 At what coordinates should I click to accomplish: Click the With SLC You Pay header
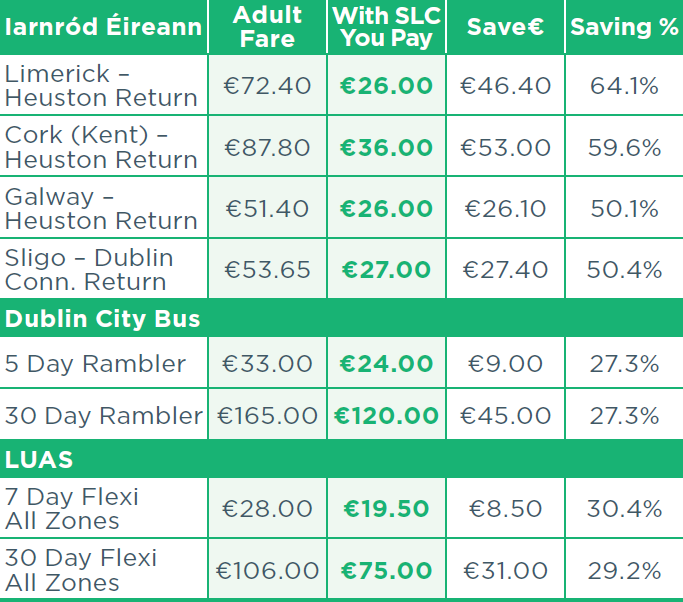[x=386, y=27]
